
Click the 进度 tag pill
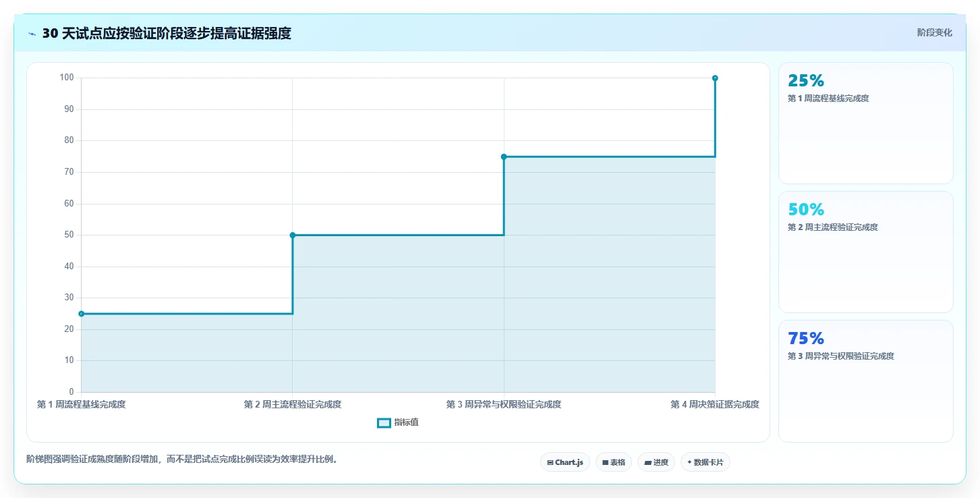pyautogui.click(x=656, y=462)
